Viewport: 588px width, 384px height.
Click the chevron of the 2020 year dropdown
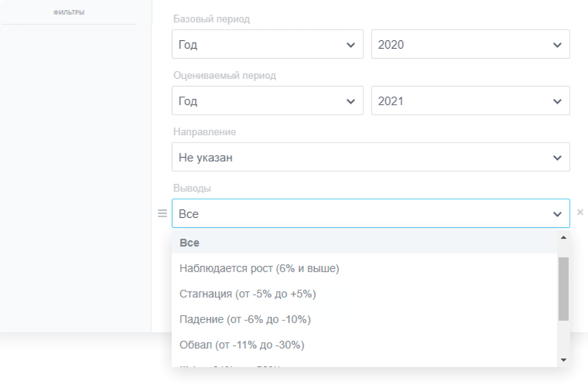[557, 45]
